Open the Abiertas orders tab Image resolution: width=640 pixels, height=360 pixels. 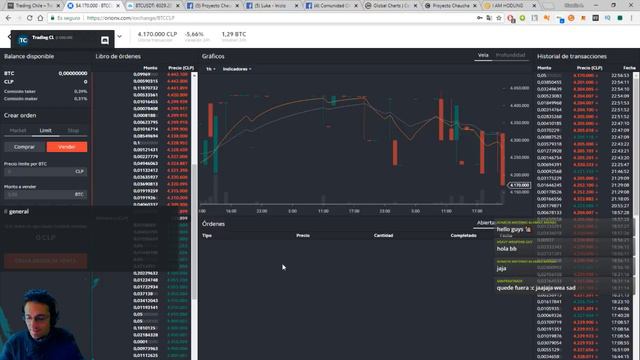tap(486, 223)
